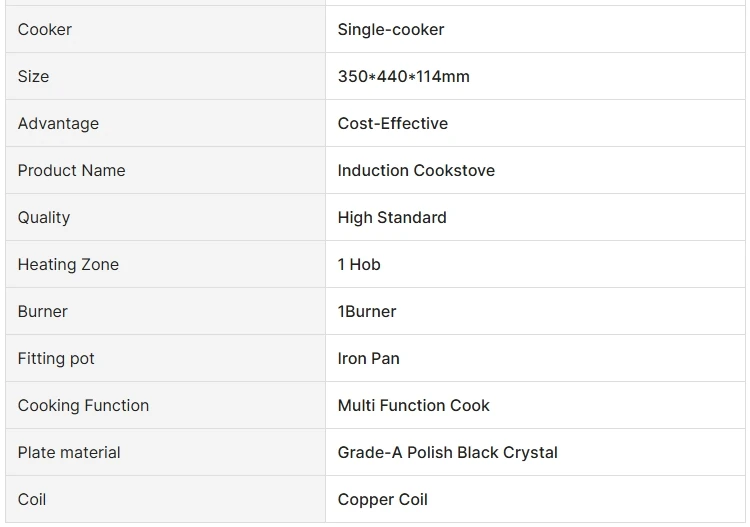Viewport: 750px width, 527px height.
Task: Click the Heating Zone label
Action: pyautogui.click(x=68, y=265)
